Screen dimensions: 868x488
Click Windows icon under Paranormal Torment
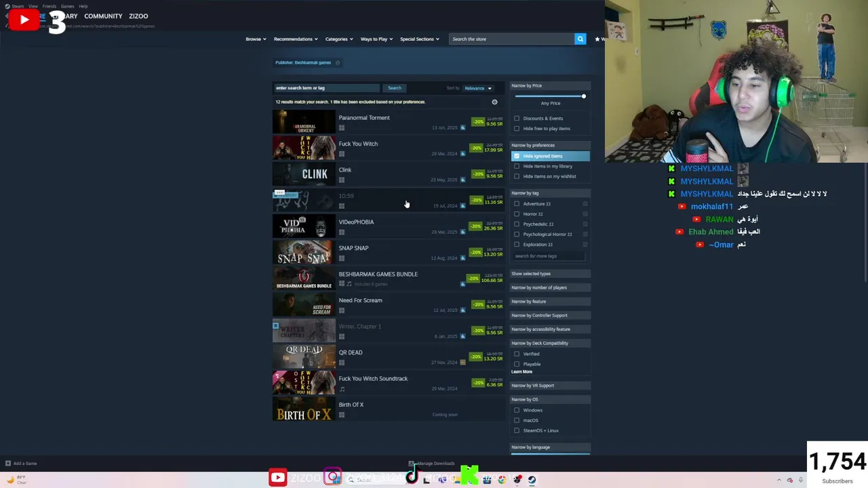click(x=342, y=127)
